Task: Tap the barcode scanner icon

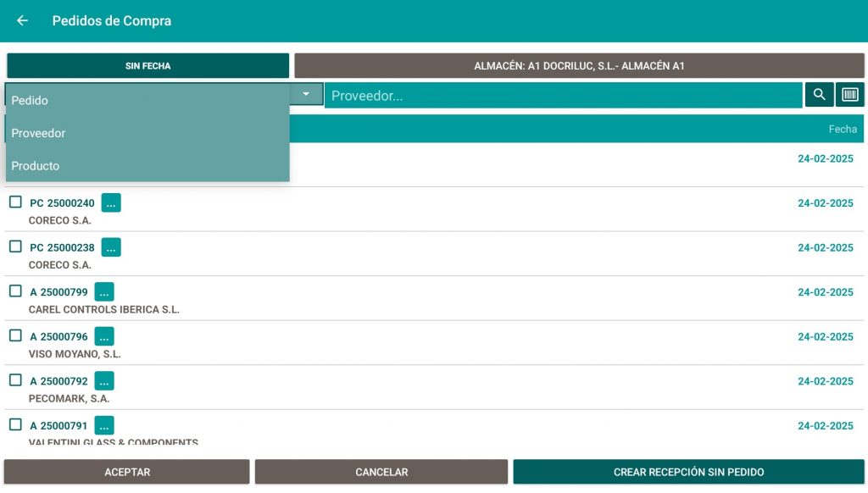Action: tap(850, 95)
